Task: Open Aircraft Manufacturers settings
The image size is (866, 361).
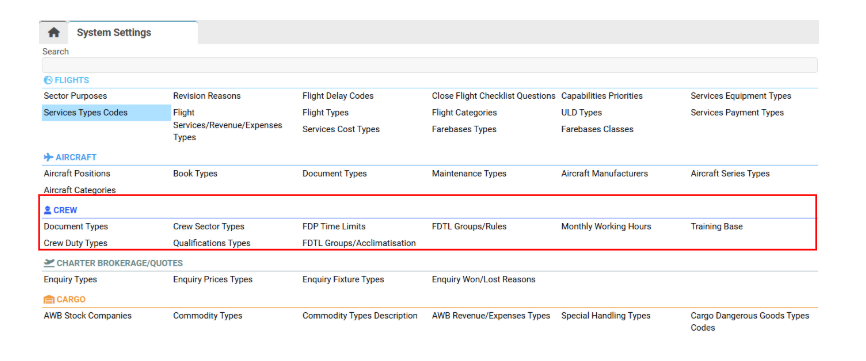Action: pyautogui.click(x=604, y=173)
